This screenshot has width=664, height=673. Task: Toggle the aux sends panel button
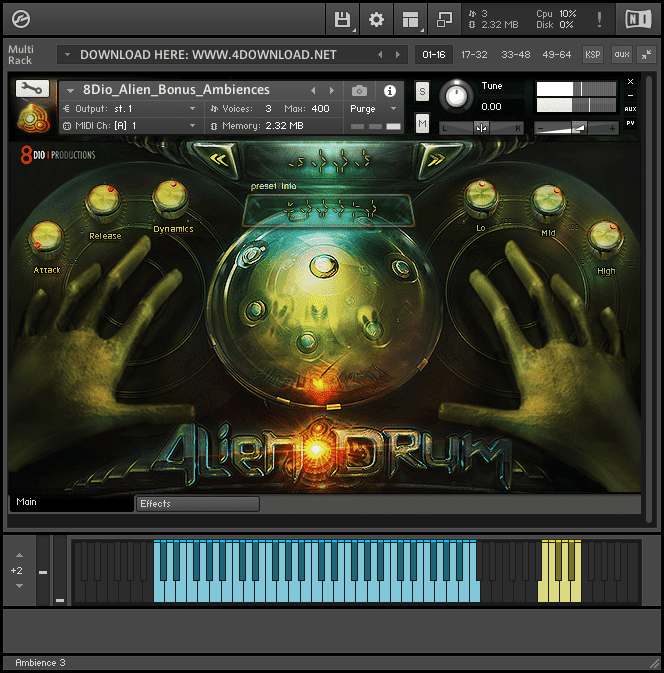coord(622,55)
